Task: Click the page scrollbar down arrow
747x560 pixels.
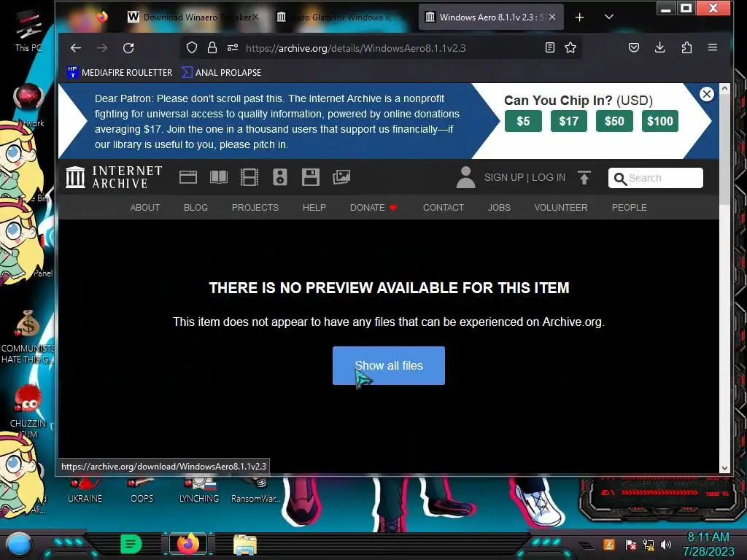Action: (x=724, y=467)
